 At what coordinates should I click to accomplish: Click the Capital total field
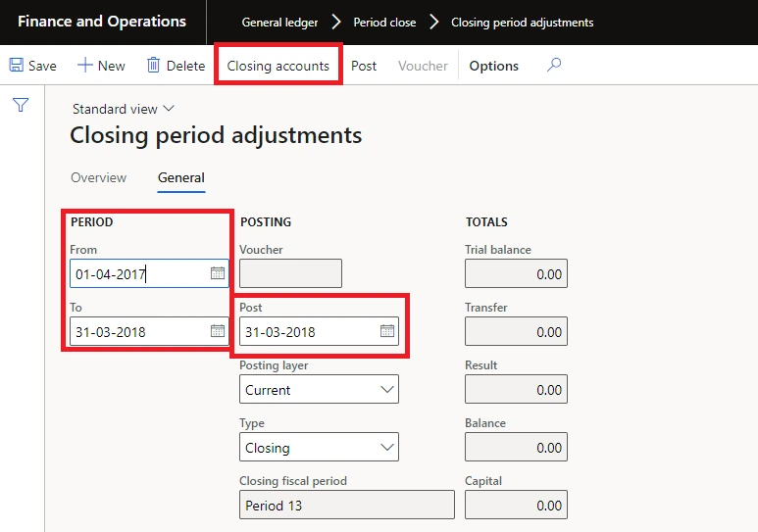[517, 505]
